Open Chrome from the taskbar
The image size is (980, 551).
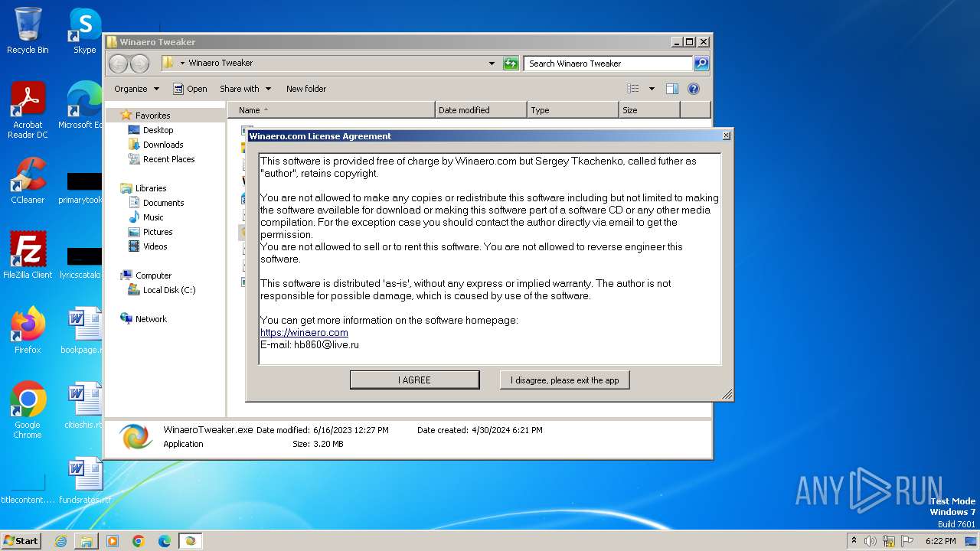coord(139,541)
